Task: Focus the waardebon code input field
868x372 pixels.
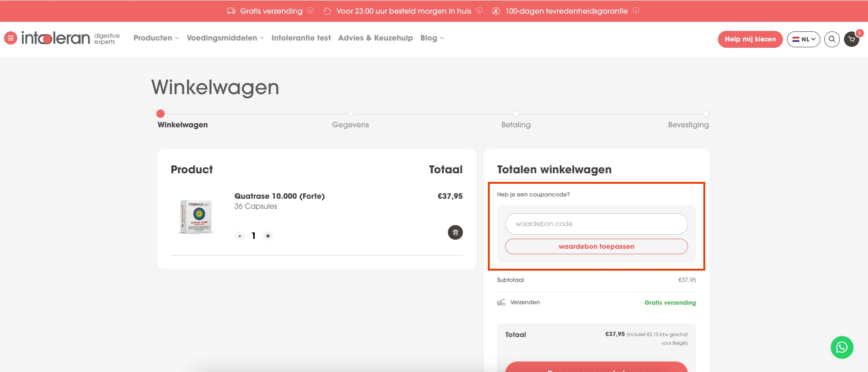Action: tap(596, 224)
